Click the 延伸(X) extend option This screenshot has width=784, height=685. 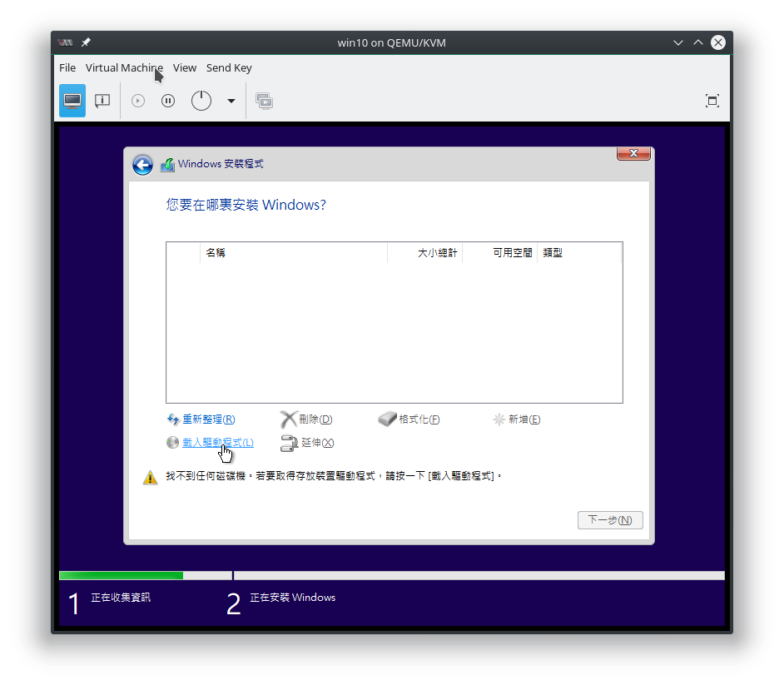point(317,443)
